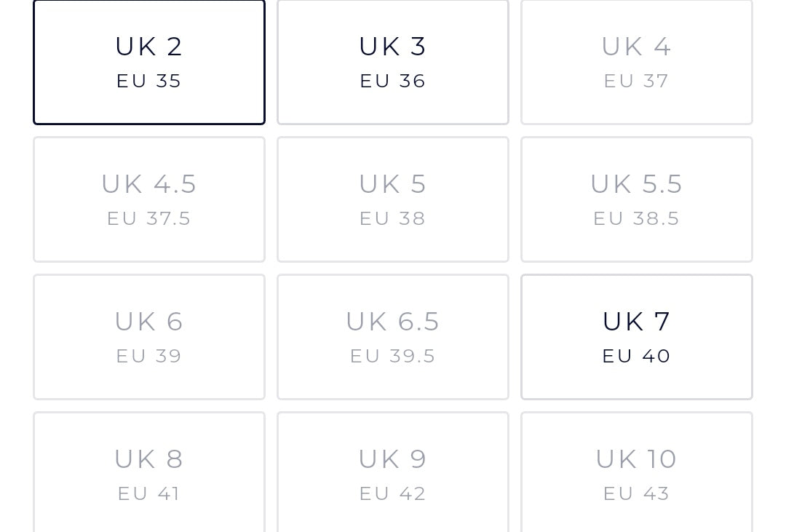Viewport: 786px width, 532px height.
Task: Select the UK 6 size
Action: 149,337
